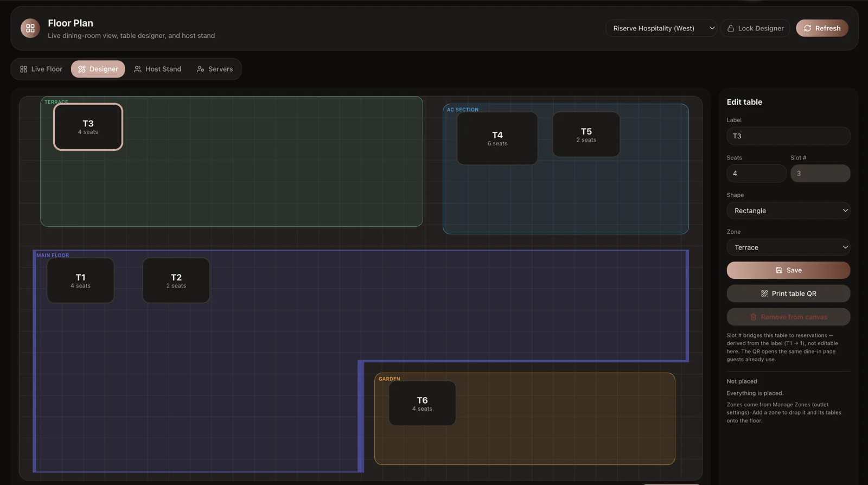The width and height of the screenshot is (868, 485).
Task: Click the Slot # field showing 3
Action: 820,174
